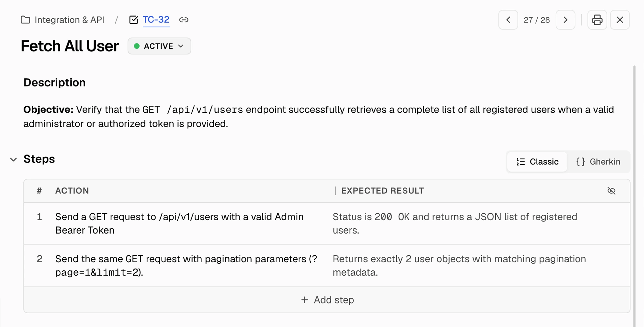Image resolution: width=644 pixels, height=327 pixels.
Task: Edit step 1 action text
Action: [x=179, y=223]
